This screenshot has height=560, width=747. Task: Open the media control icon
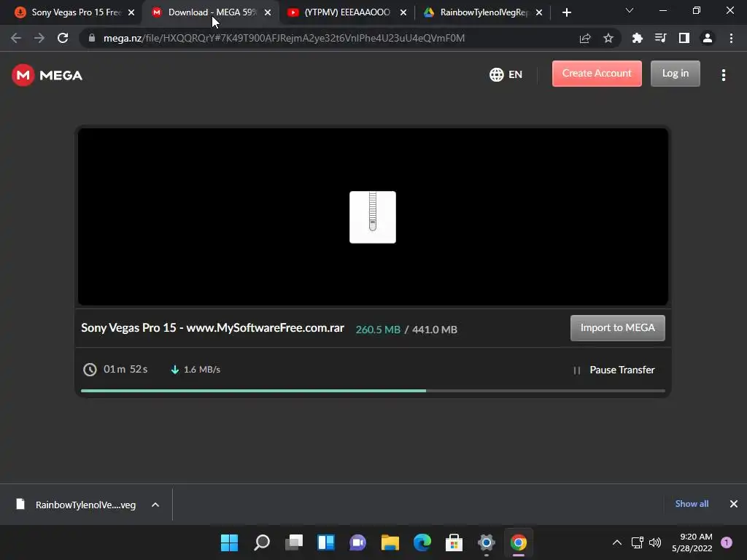click(x=660, y=38)
